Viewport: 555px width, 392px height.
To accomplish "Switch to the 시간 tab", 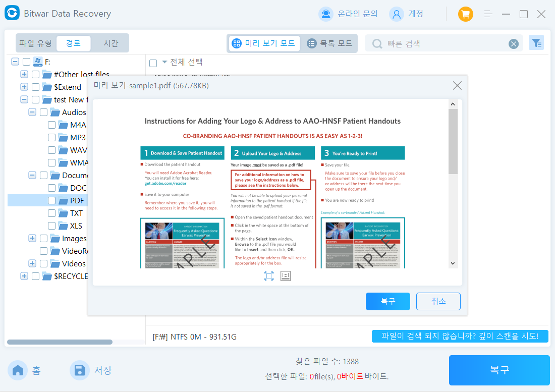I will pos(111,43).
